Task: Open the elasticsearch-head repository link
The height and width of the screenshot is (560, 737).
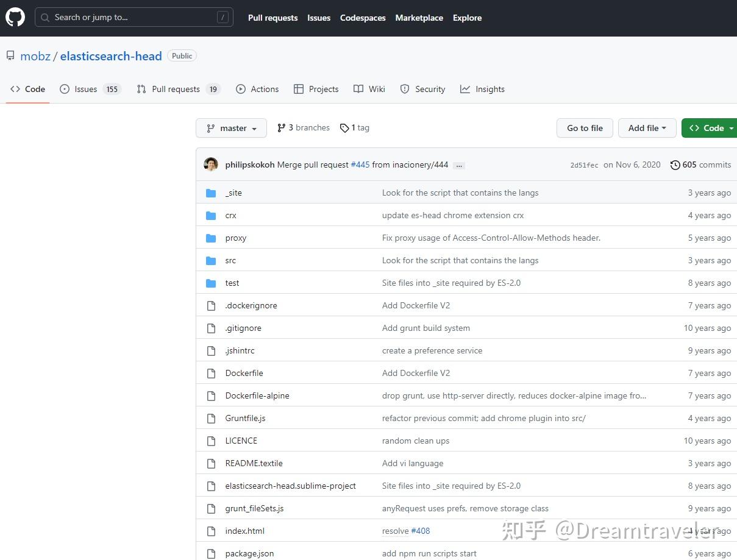Action: 111,56
